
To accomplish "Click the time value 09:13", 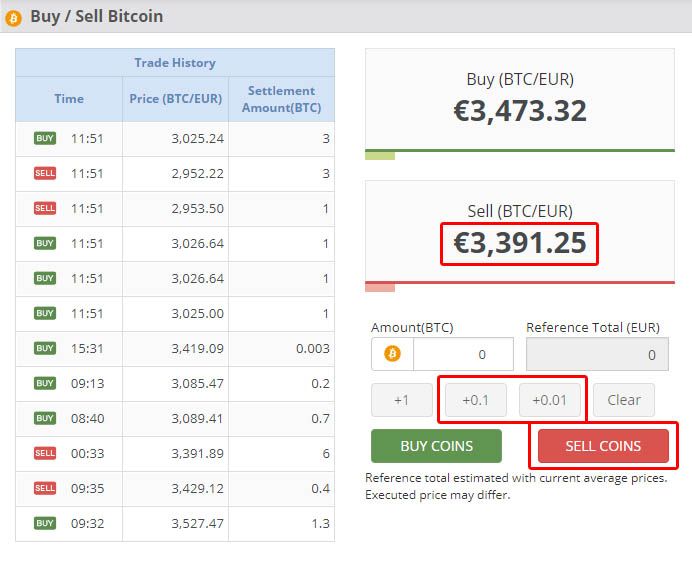I will click(x=87, y=383).
